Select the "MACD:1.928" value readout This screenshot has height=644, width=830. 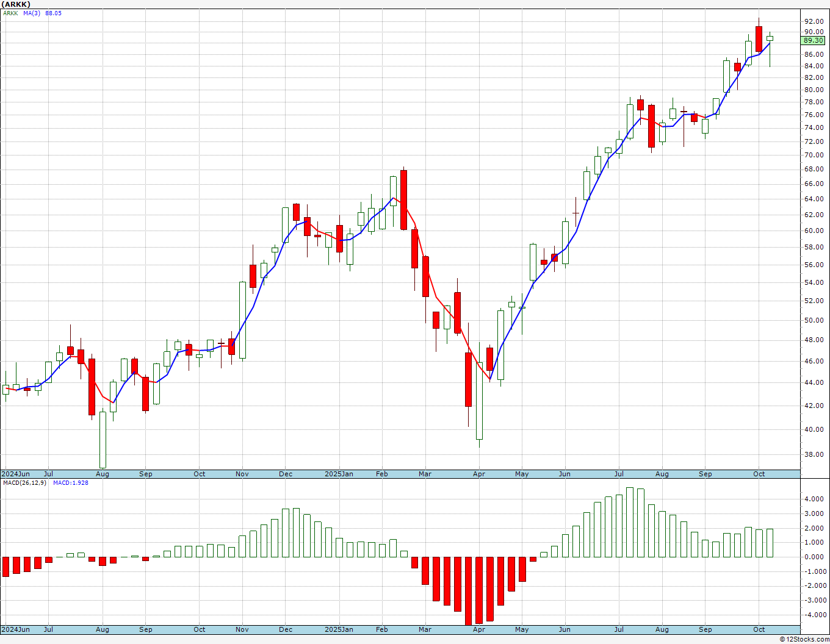pos(71,483)
